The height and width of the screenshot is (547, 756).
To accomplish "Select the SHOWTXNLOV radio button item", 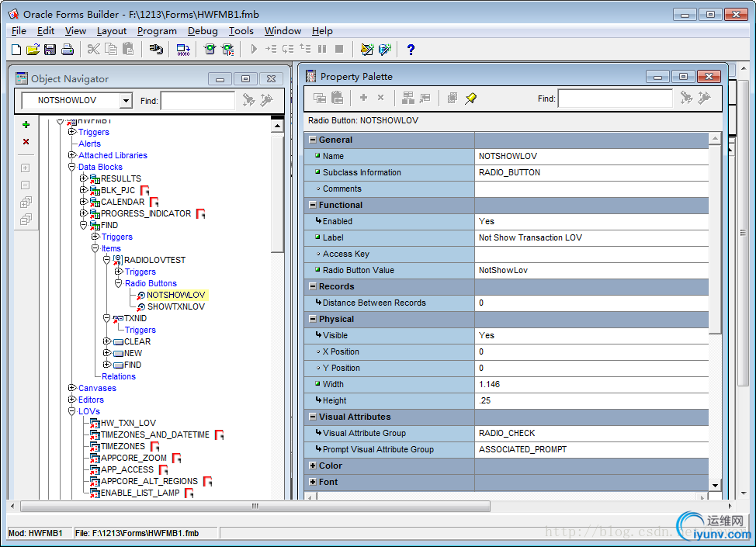I will click(x=175, y=306).
